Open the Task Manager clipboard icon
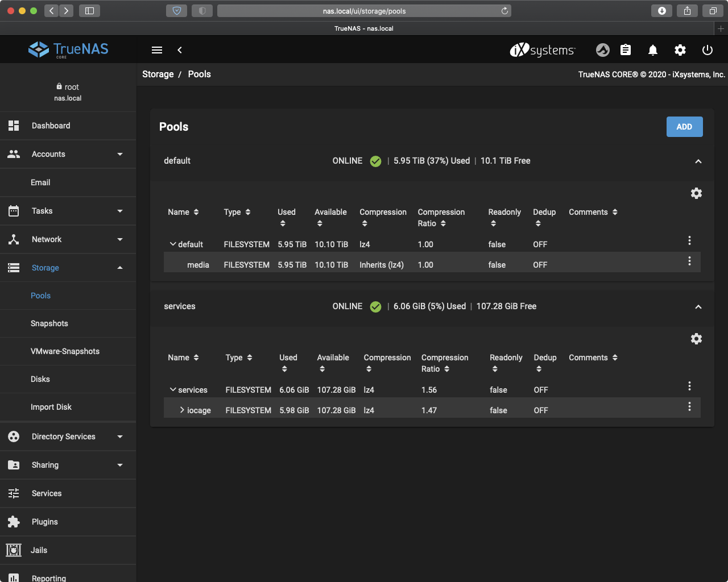 point(626,50)
